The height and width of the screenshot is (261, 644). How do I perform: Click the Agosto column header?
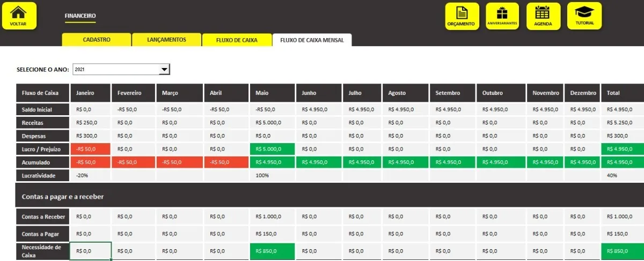coord(405,93)
